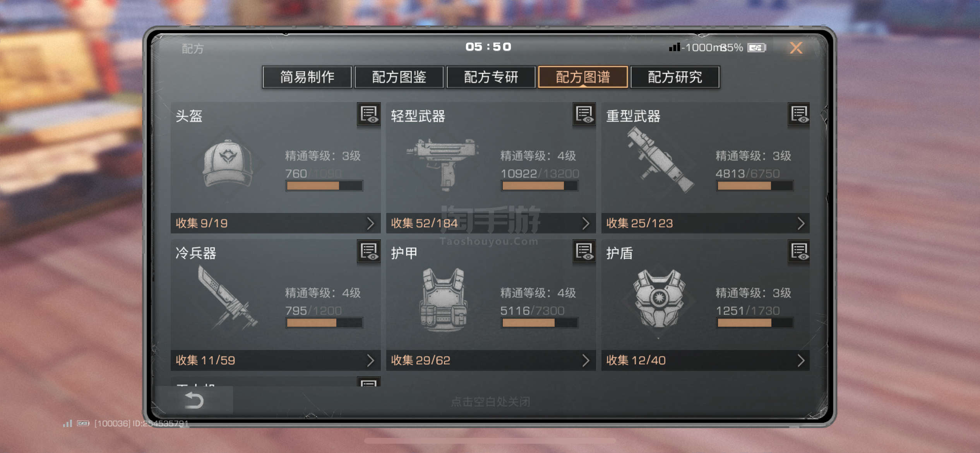The height and width of the screenshot is (453, 980).
Task: Select the armor vest (护甲) image
Action: point(444,300)
